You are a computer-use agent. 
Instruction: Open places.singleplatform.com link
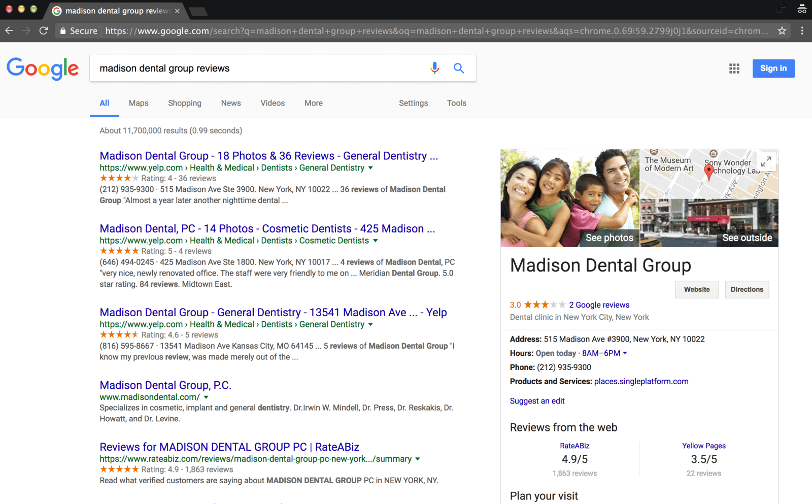click(641, 382)
